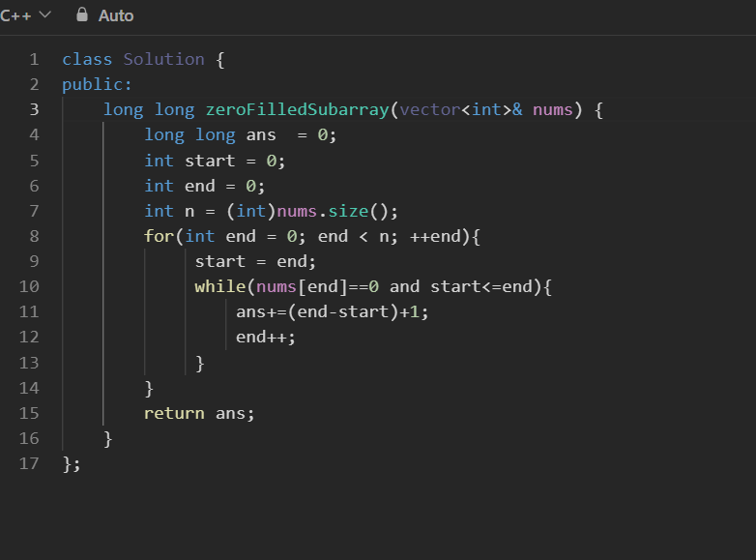
Task: Click the 'return' keyword on line 15
Action: coord(174,413)
